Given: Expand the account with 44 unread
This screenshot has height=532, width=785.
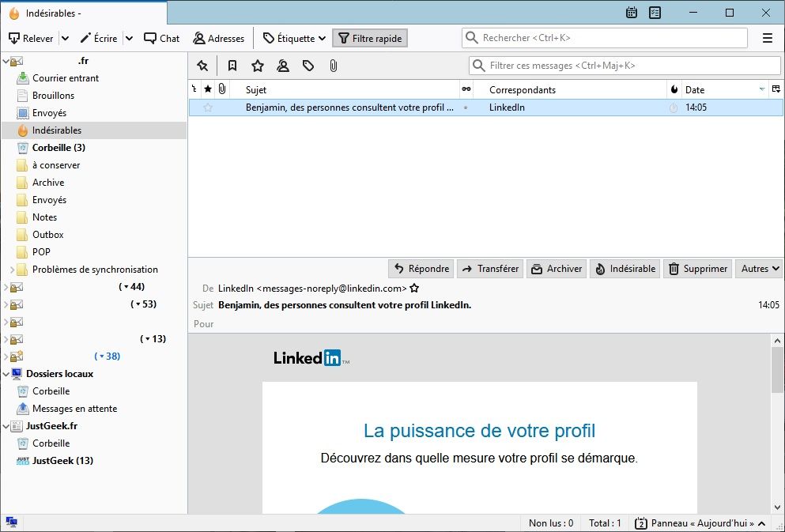Looking at the screenshot, I should pos(6,287).
